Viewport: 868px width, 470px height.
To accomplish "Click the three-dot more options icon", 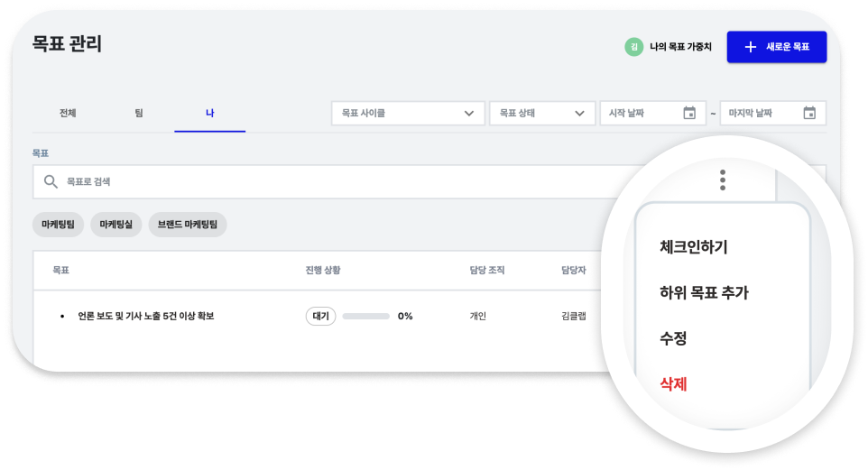I will pyautogui.click(x=723, y=180).
